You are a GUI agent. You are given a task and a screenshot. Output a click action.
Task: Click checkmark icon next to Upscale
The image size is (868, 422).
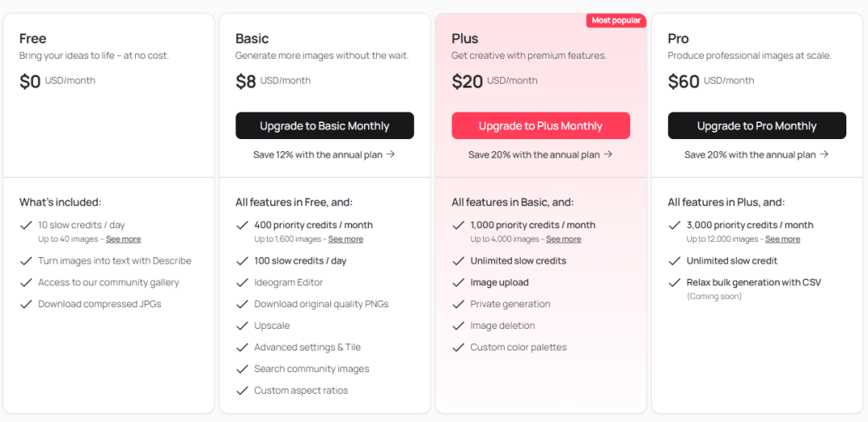pos(241,326)
